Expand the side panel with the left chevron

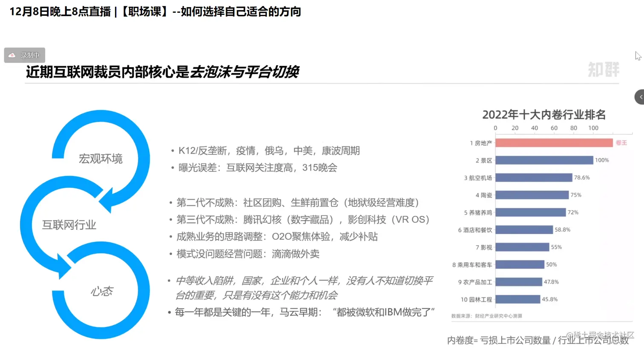point(640,97)
